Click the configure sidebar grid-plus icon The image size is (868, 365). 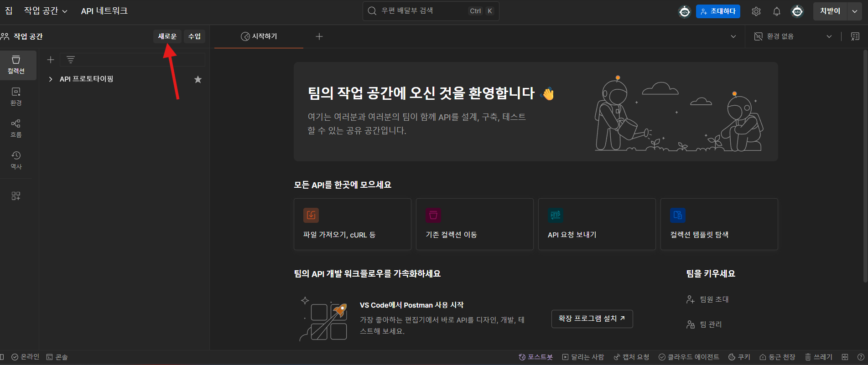[16, 196]
